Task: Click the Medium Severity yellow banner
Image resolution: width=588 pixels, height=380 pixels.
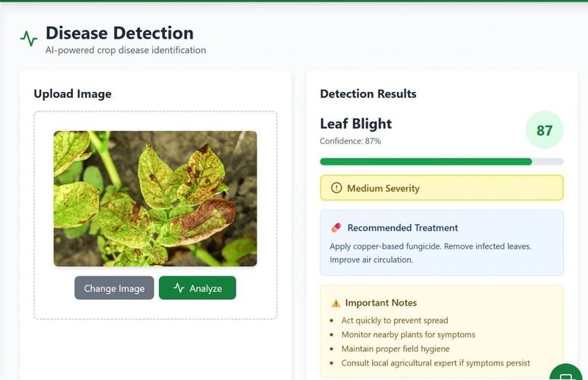Action: (441, 187)
